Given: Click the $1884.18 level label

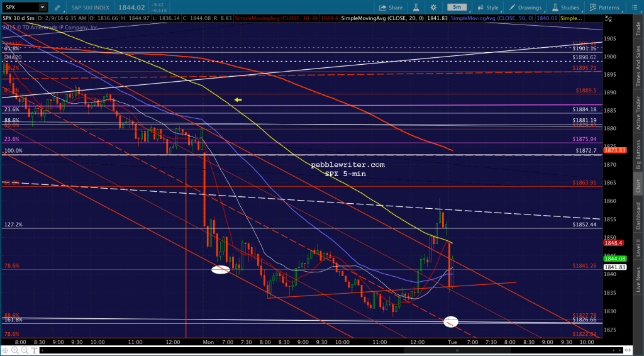Looking at the screenshot, I should click(584, 109).
